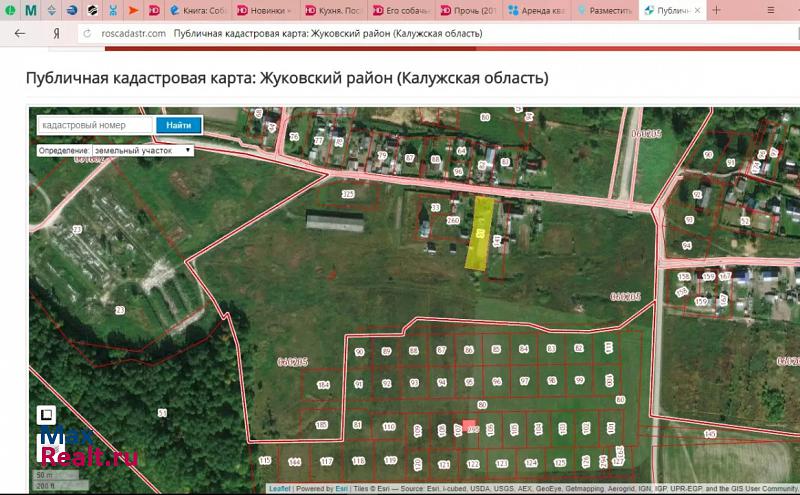The height and width of the screenshot is (495, 800).
Task: Click the yellow highlighted land parcel
Action: point(481,232)
